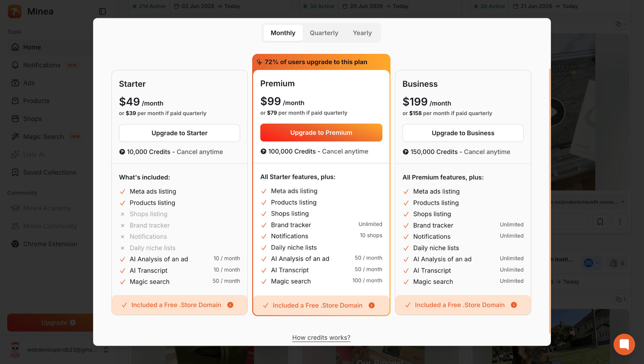Image resolution: width=644 pixels, height=364 pixels.
Task: Switch to Quarterly billing tab
Action: pos(324,33)
